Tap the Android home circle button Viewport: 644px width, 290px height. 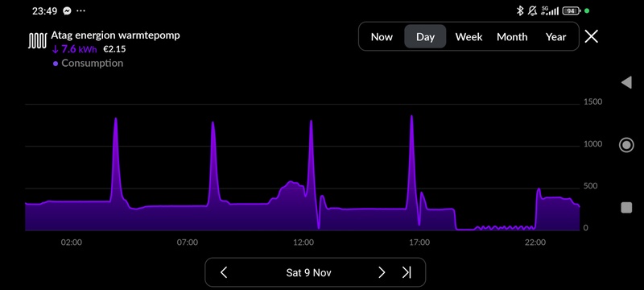(x=626, y=145)
